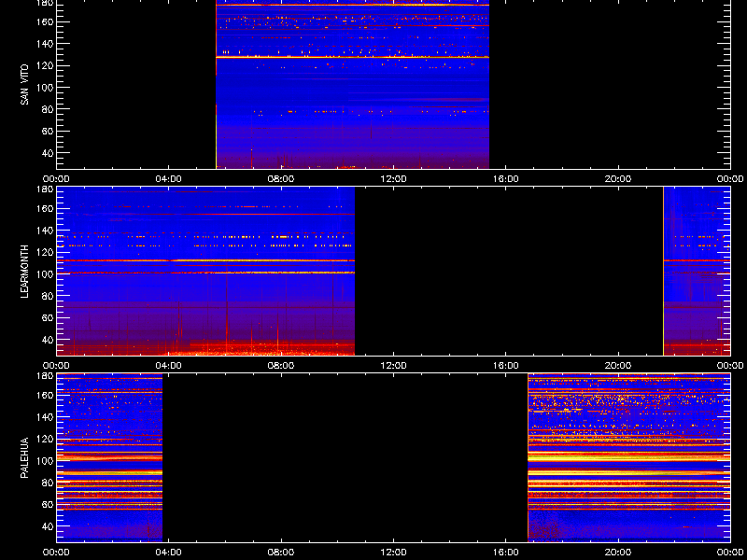
Task: Select frequency label 100 on Learmonth axis
Action: (46, 274)
